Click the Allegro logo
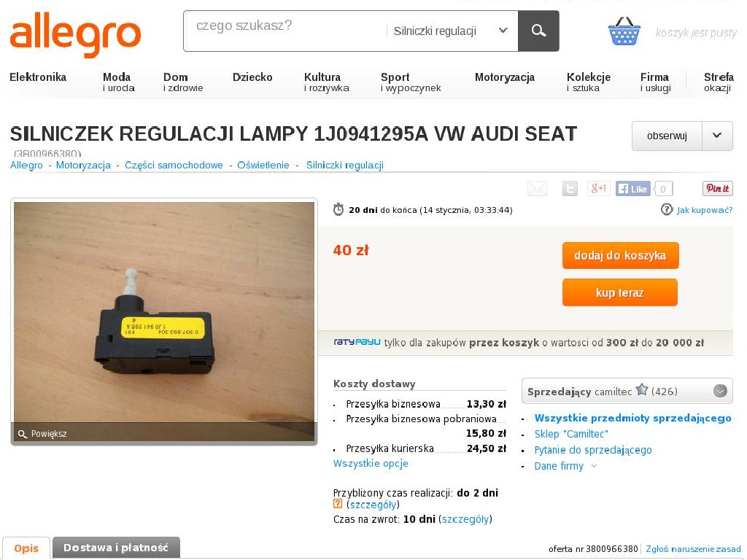Screen dimensions: 747x560 [x=75, y=34]
